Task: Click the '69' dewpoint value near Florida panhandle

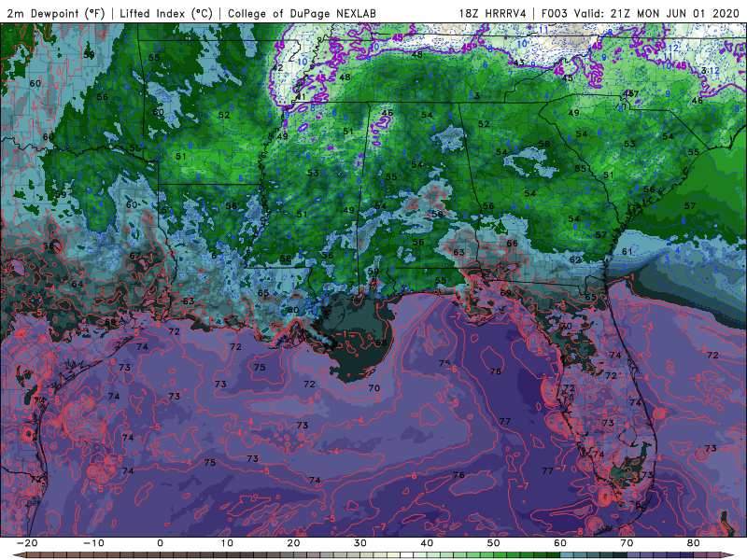Action: (505, 293)
